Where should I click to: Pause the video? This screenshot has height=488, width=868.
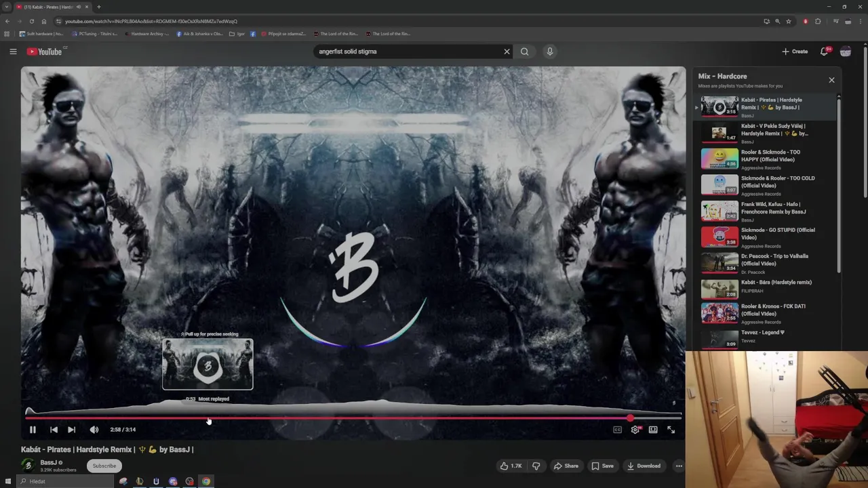32,430
